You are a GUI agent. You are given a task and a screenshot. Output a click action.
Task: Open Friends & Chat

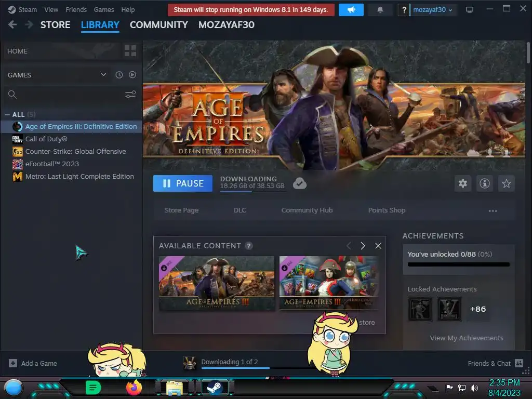point(495,363)
